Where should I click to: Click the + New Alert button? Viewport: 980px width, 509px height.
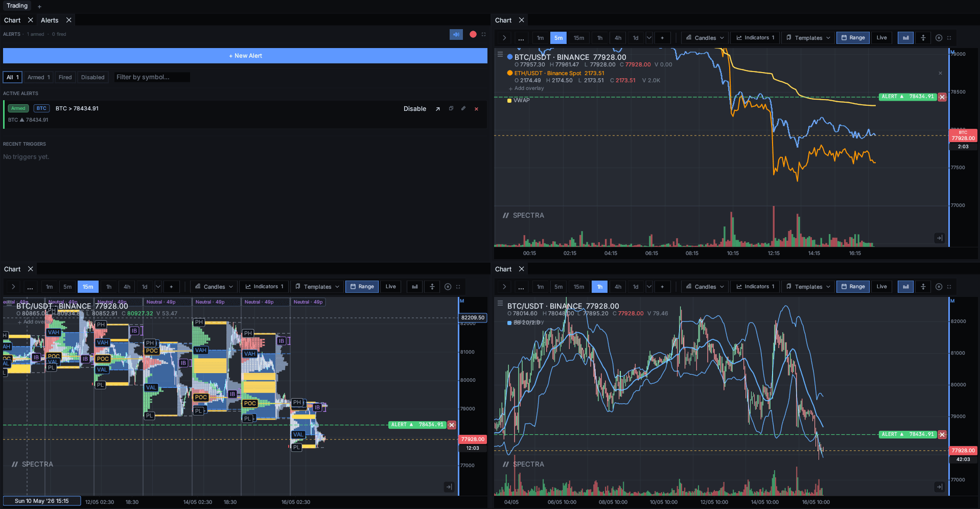(245, 56)
